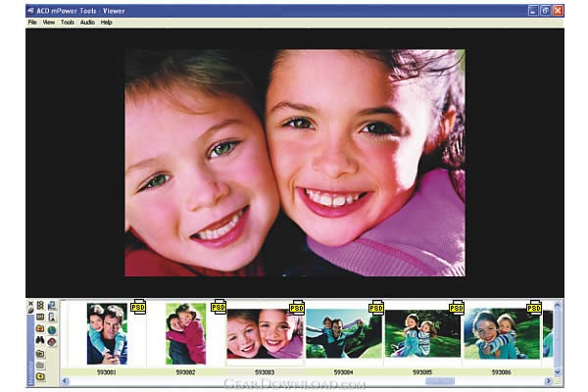This screenshot has width=588, height=392.
Task: Close the thumbnail panel with the small X
Action: [30, 304]
